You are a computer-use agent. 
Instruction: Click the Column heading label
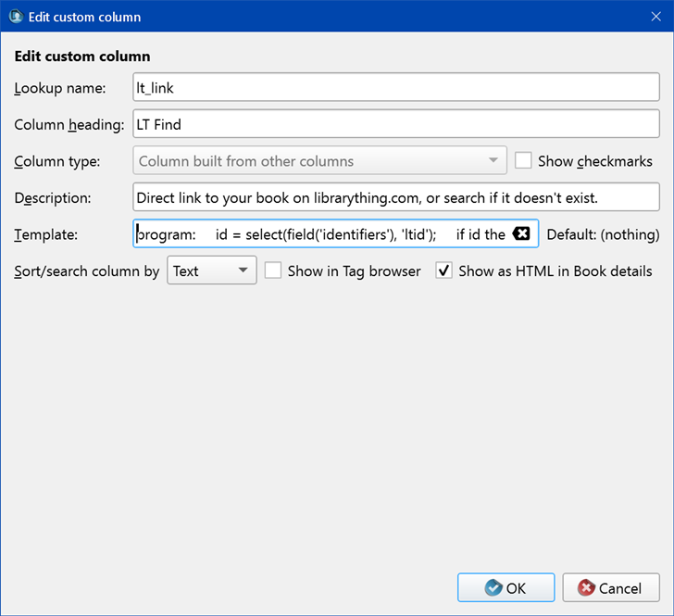pos(69,125)
